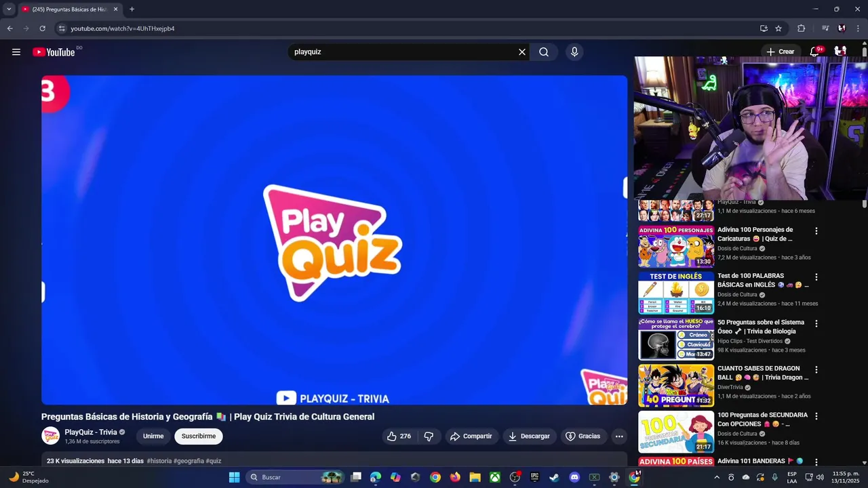Open Chrome three-dot menu

(x=859, y=28)
